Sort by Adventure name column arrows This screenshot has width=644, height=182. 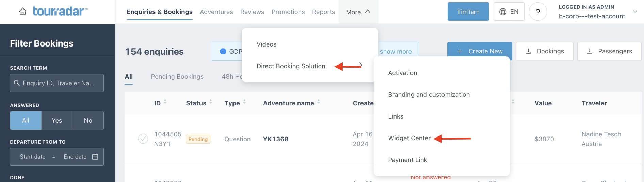click(x=319, y=102)
